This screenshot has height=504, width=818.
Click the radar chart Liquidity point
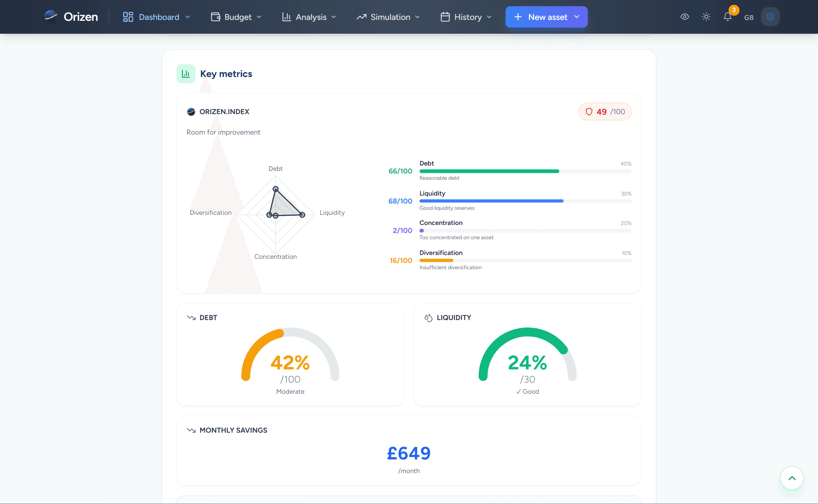pyautogui.click(x=302, y=215)
